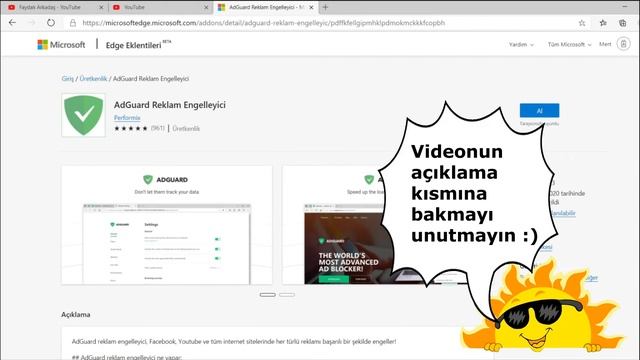Open a new tab with plus button

[325, 7]
